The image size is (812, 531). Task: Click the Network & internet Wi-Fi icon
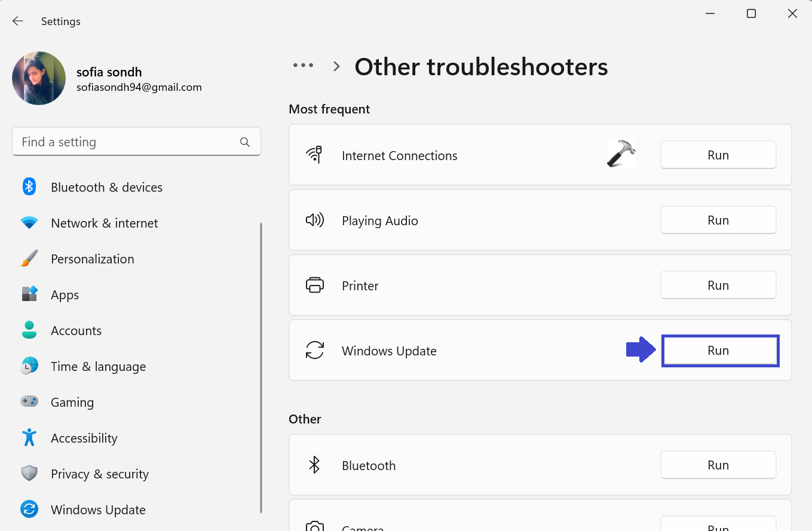point(29,223)
